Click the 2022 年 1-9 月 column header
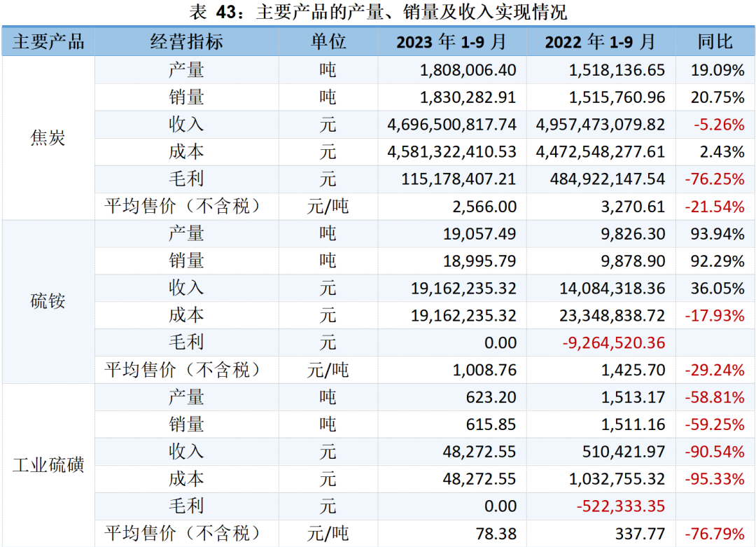 coord(600,41)
